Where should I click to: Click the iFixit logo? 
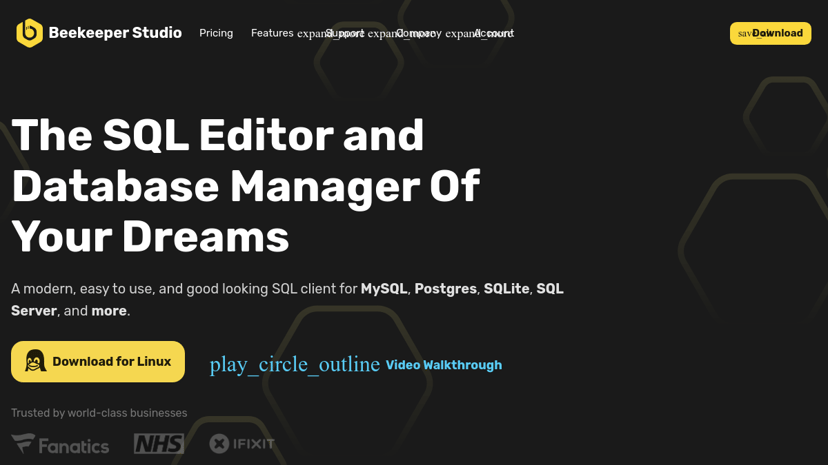pos(242,444)
